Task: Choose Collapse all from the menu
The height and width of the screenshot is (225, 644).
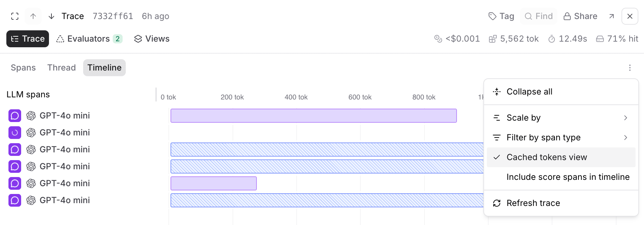Action: click(561, 92)
